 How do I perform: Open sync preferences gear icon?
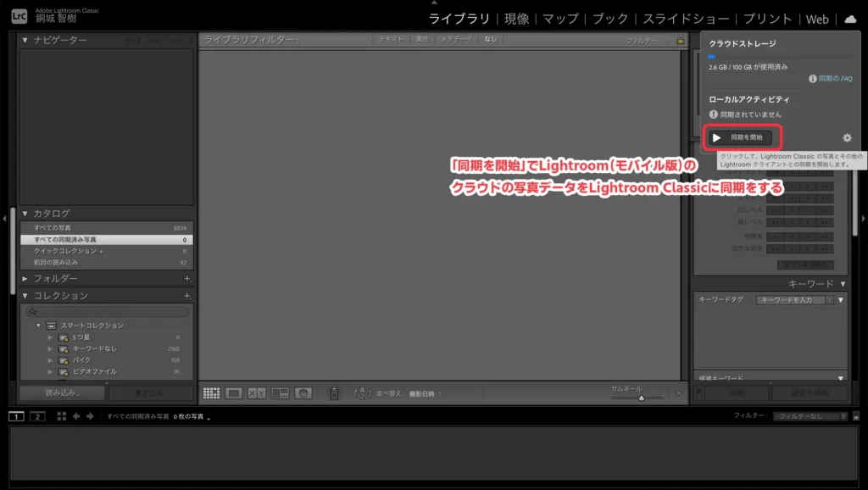point(847,137)
